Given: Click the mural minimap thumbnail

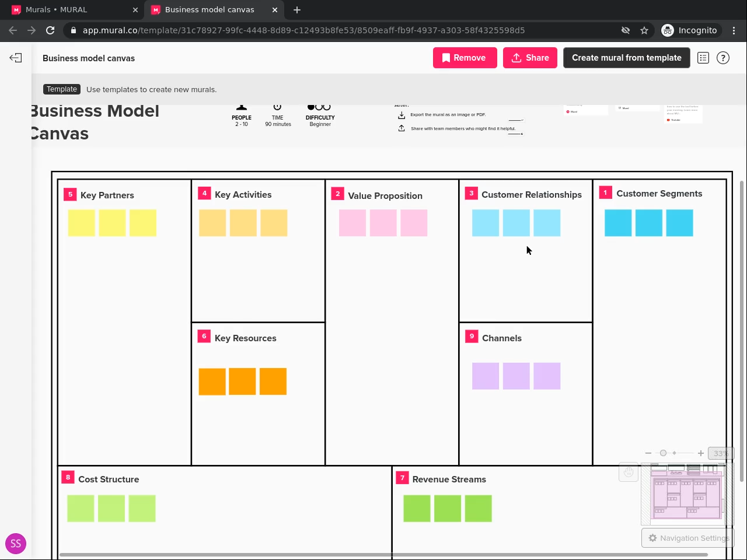Looking at the screenshot, I should click(687, 496).
